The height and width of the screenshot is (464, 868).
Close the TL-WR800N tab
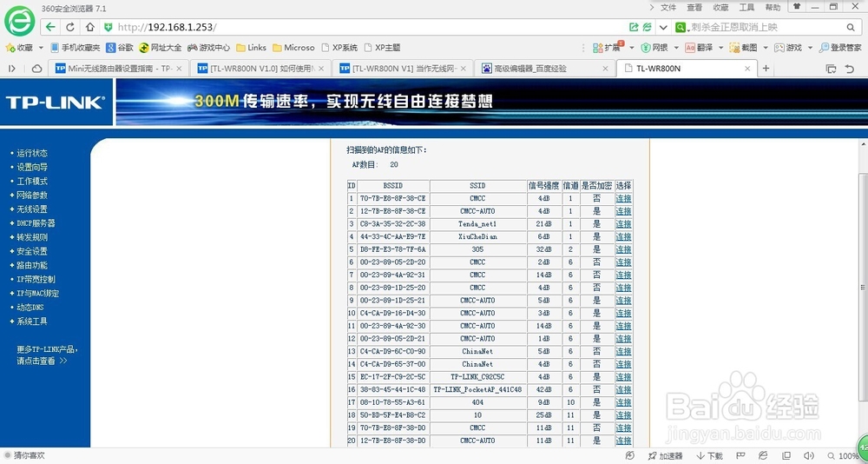[747, 68]
